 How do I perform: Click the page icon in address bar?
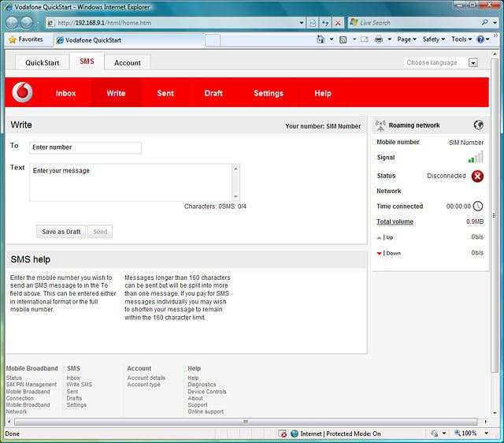[x=50, y=23]
